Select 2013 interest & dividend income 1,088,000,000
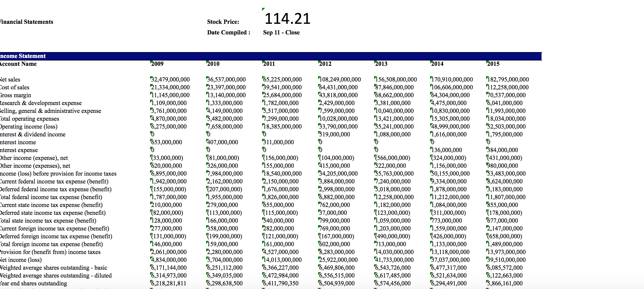Viewport: 644px width, 289px height. pos(393,134)
